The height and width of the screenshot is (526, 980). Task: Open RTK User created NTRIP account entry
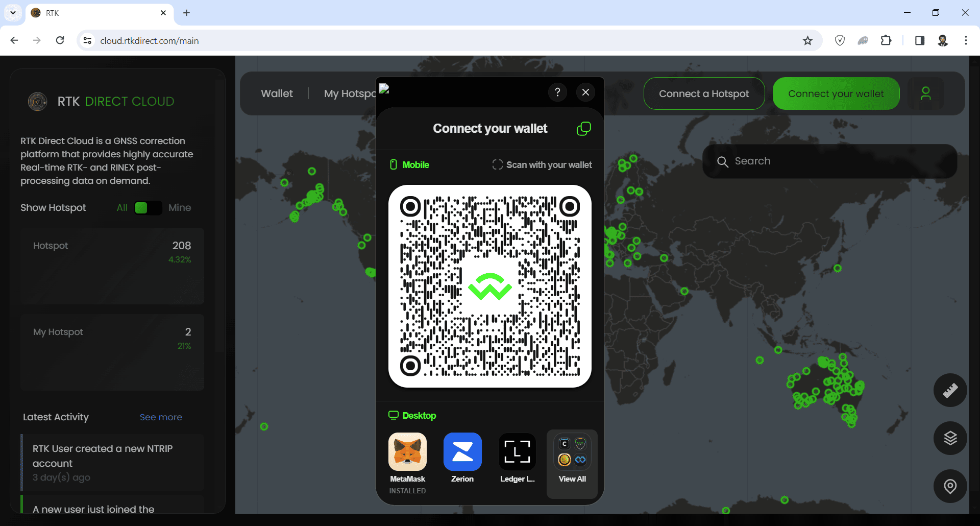coord(112,463)
